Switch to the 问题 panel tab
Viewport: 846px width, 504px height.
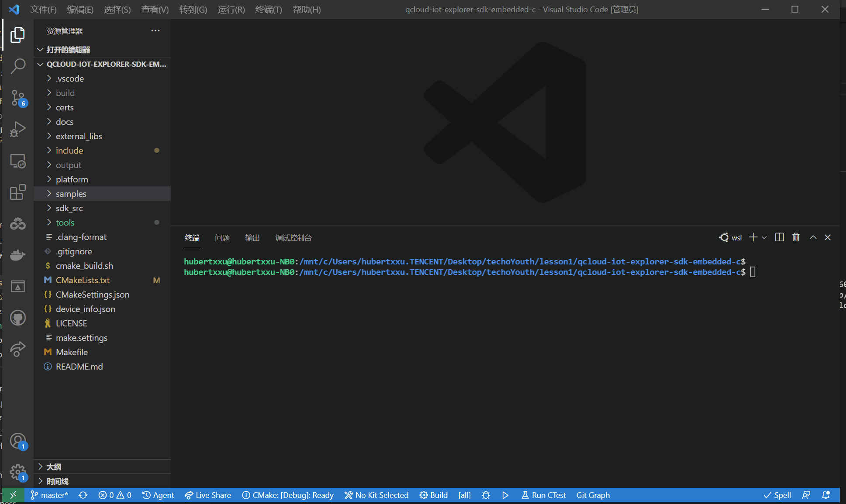[222, 238]
